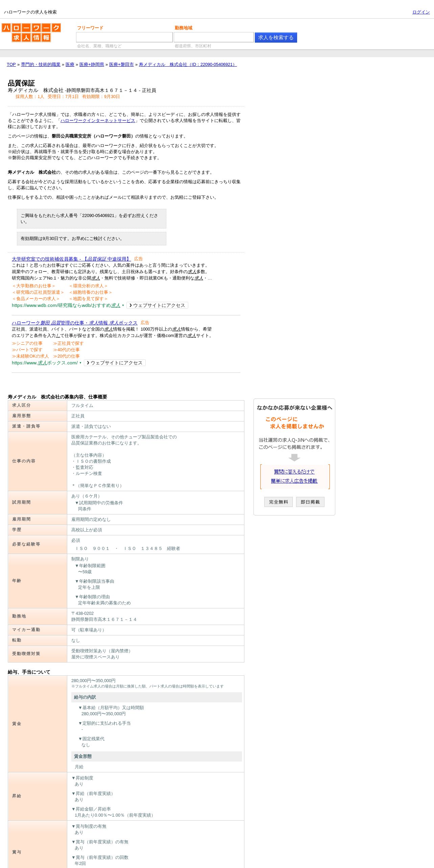Click the ハローワーク求人情報 logo

31,32
